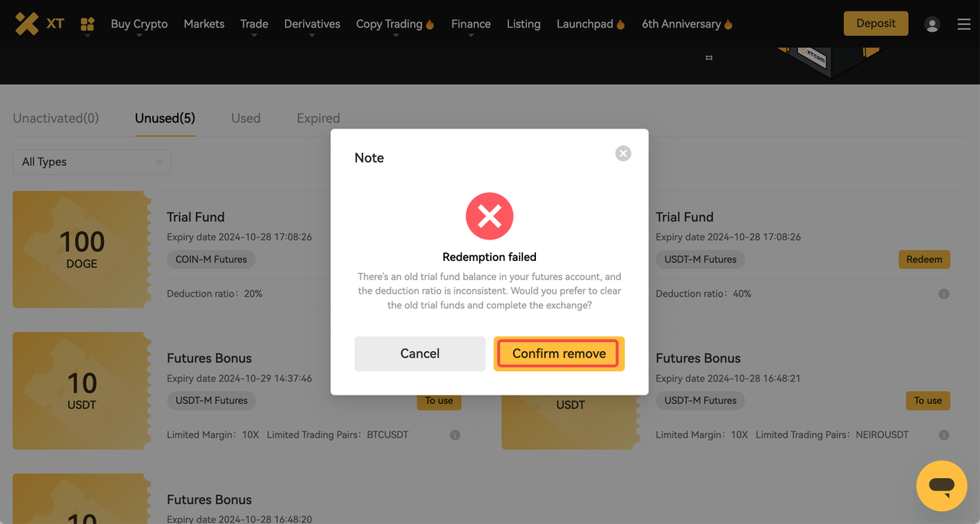
Task: Click info icon beside Deduction ratio 40%
Action: pos(944,294)
